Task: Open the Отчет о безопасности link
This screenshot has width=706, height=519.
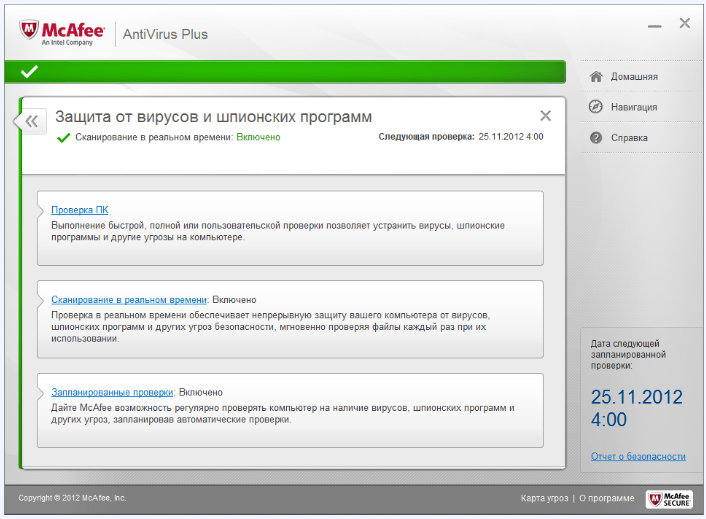Action: point(638,456)
